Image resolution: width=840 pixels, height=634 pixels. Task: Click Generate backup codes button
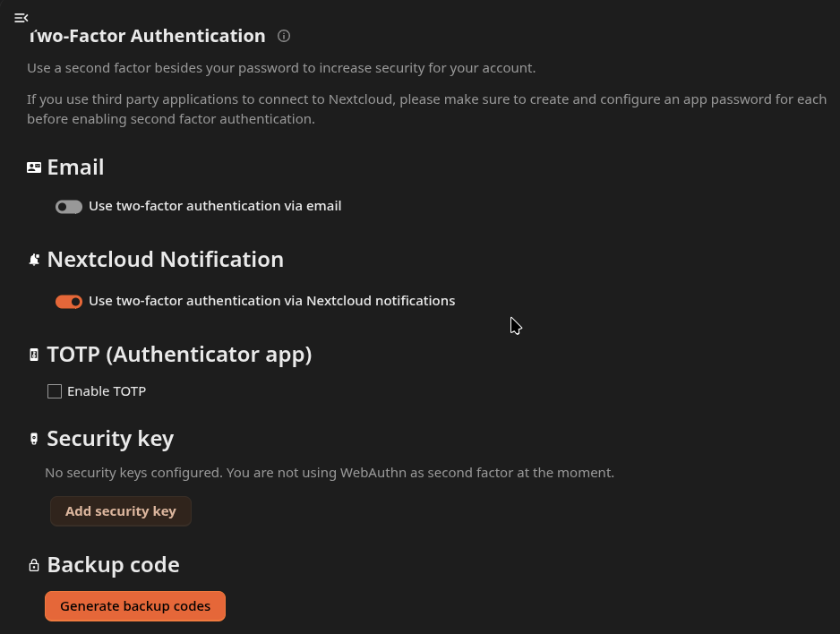[x=135, y=606]
